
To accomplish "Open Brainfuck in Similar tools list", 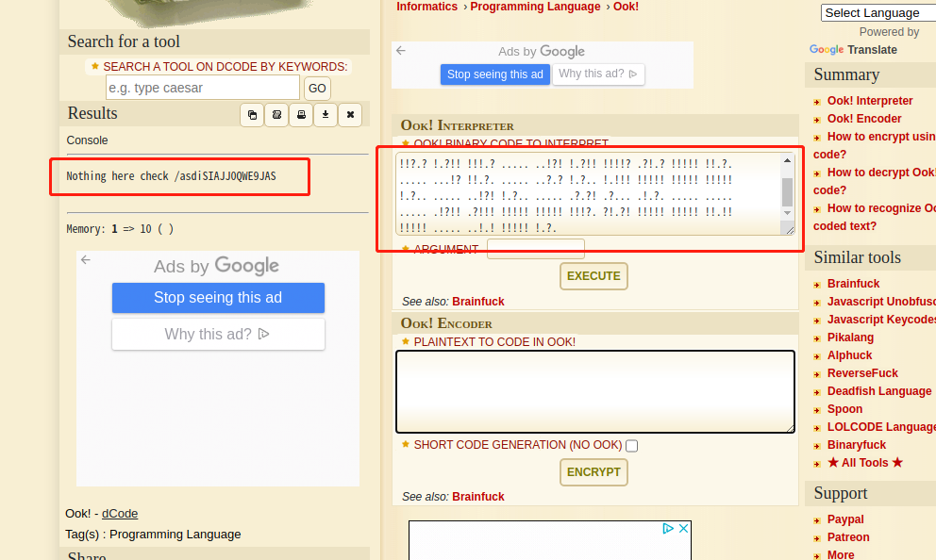I will (x=853, y=283).
